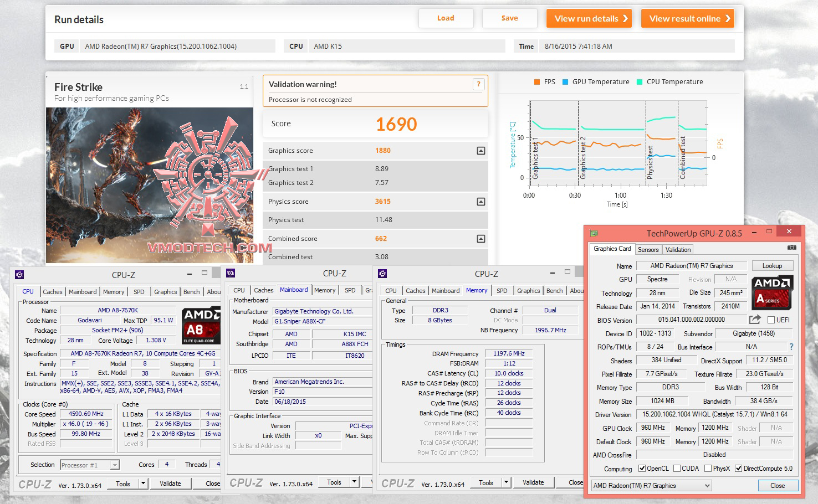
Task: Click View result online button
Action: [x=688, y=18]
